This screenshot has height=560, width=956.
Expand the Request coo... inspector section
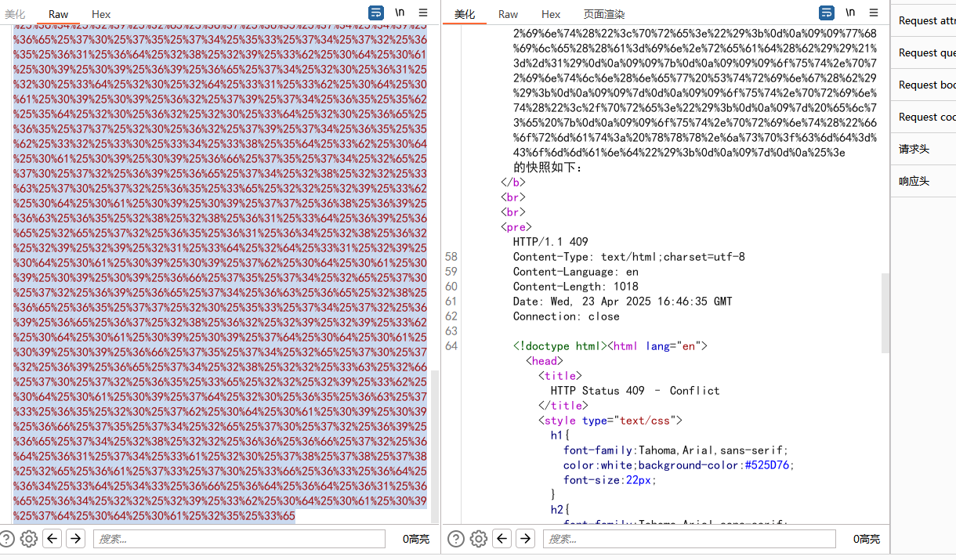coord(924,117)
